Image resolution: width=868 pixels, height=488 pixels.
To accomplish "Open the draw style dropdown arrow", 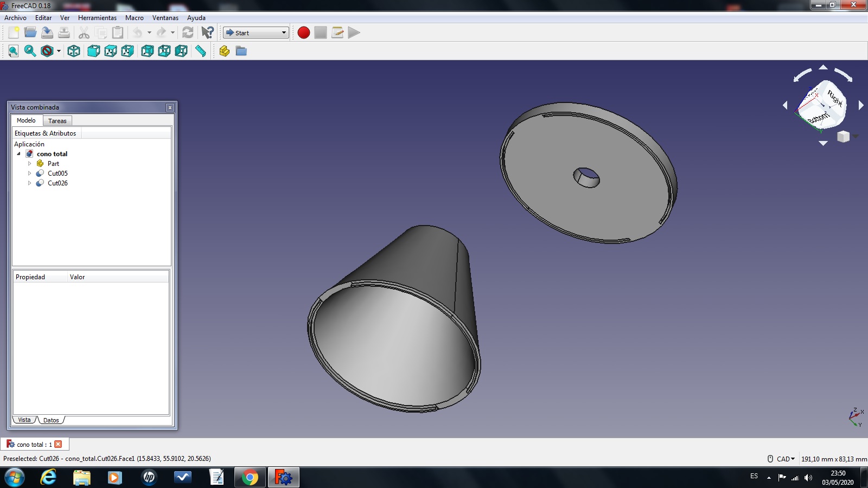I will pos(59,51).
